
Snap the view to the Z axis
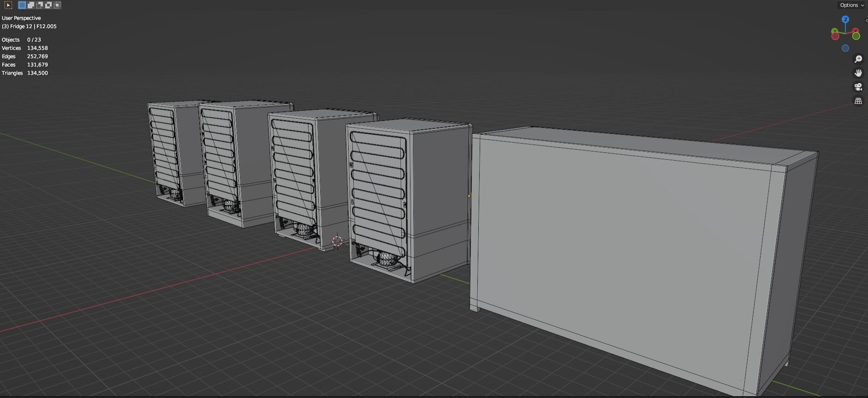click(845, 19)
